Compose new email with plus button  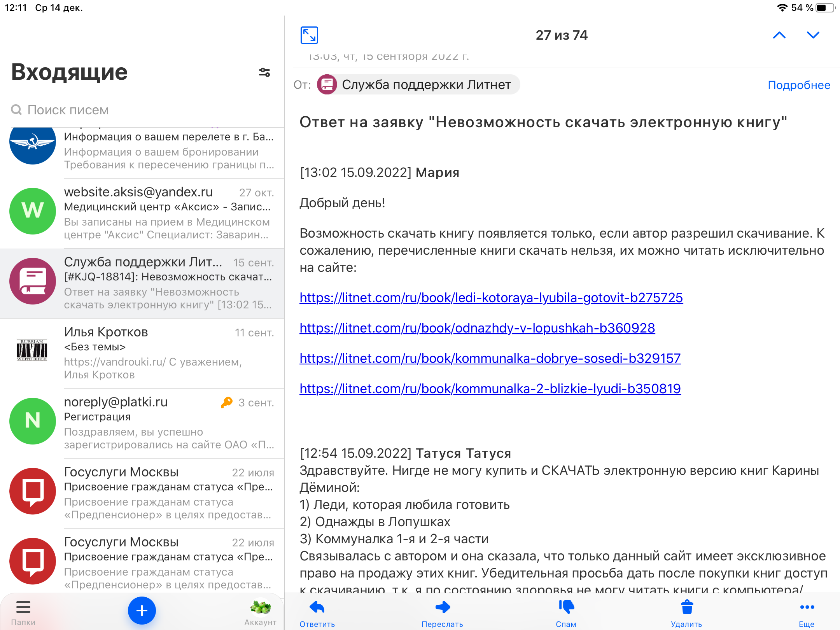pyautogui.click(x=142, y=611)
